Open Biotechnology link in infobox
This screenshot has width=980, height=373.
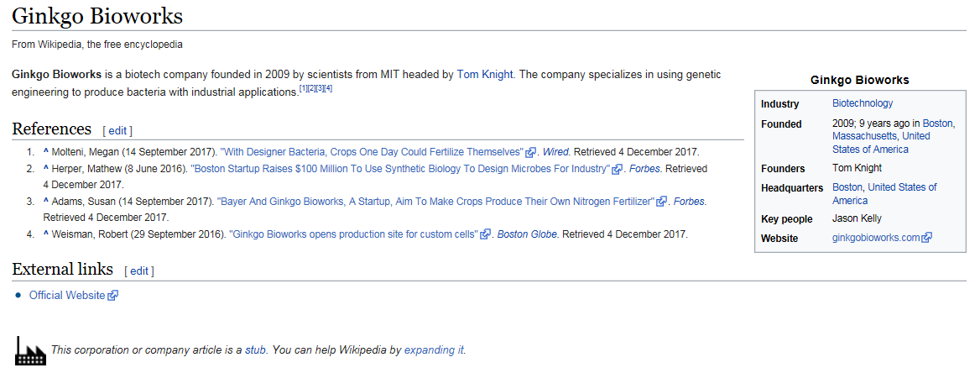click(x=863, y=103)
